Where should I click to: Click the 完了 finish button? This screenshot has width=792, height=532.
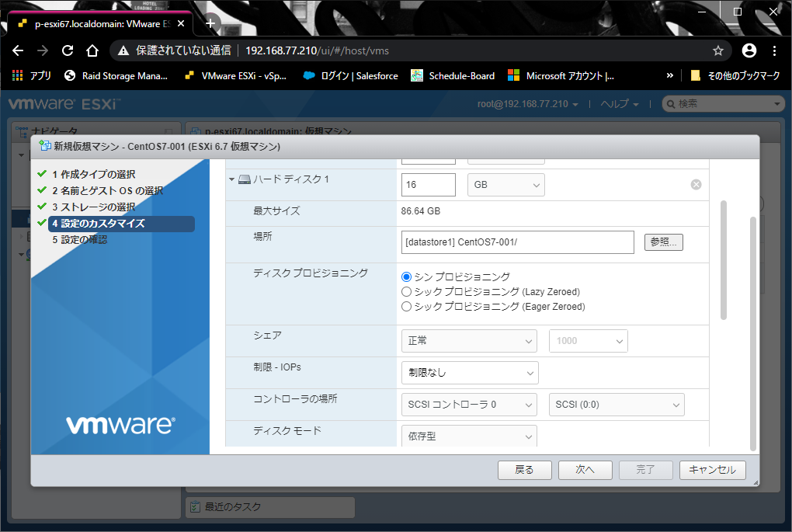pyautogui.click(x=645, y=470)
